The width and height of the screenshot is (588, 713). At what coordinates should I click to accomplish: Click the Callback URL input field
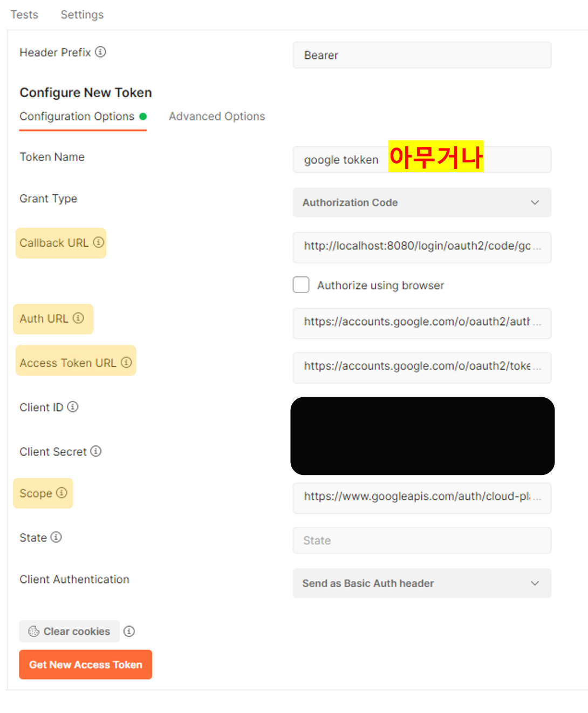[422, 247]
